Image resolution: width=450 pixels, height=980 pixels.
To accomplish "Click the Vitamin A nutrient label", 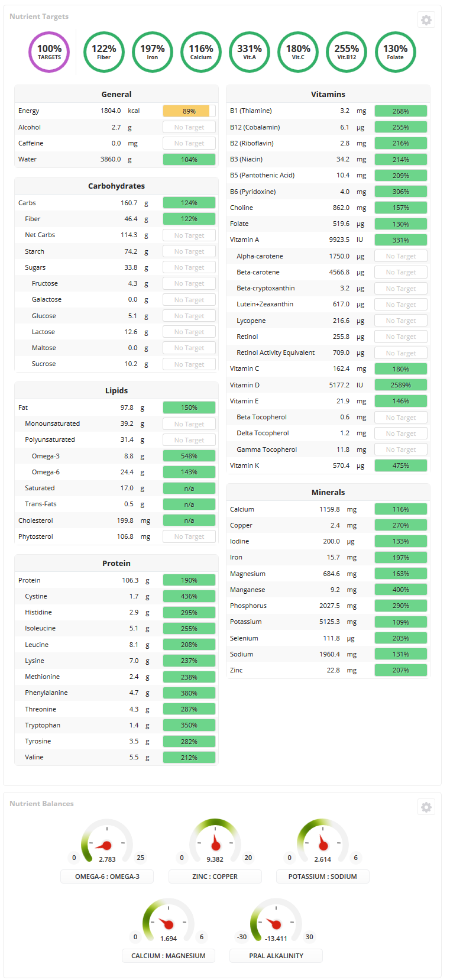I will 244,240.
